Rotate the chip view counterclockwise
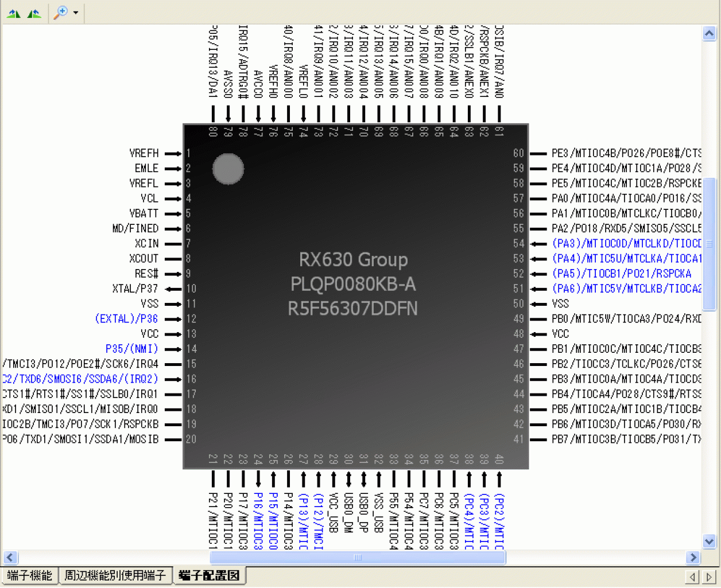The height and width of the screenshot is (588, 721). coord(13,13)
